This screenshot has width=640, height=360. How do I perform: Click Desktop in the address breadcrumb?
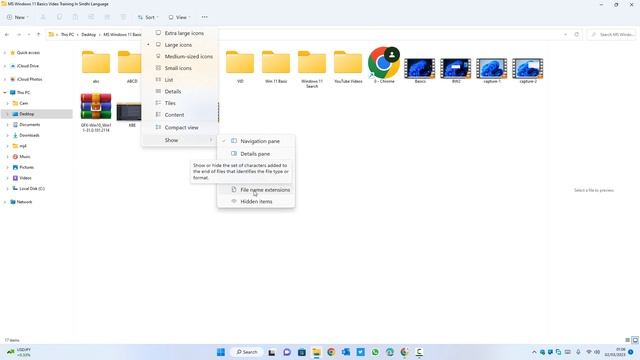point(89,35)
